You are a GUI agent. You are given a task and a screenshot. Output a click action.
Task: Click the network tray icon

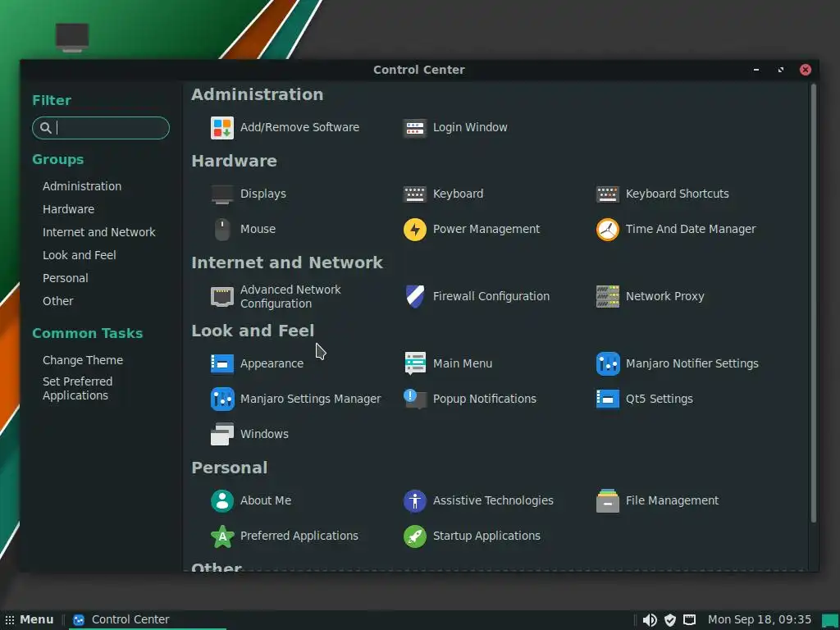(689, 620)
